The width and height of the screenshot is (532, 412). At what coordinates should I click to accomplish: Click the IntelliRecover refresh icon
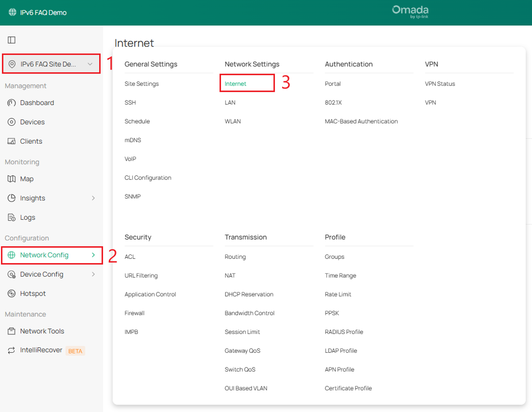pos(11,350)
